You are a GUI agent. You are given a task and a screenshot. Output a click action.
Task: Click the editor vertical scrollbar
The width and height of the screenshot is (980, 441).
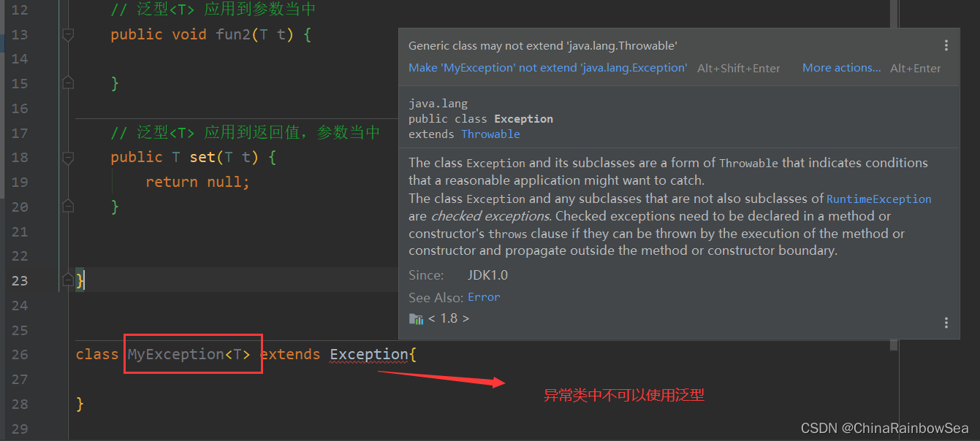(x=894, y=175)
